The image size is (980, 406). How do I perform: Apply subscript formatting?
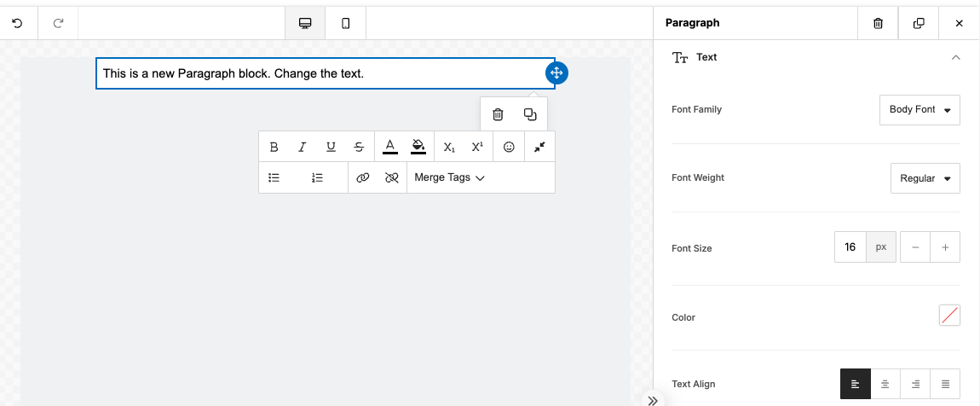pos(449,147)
